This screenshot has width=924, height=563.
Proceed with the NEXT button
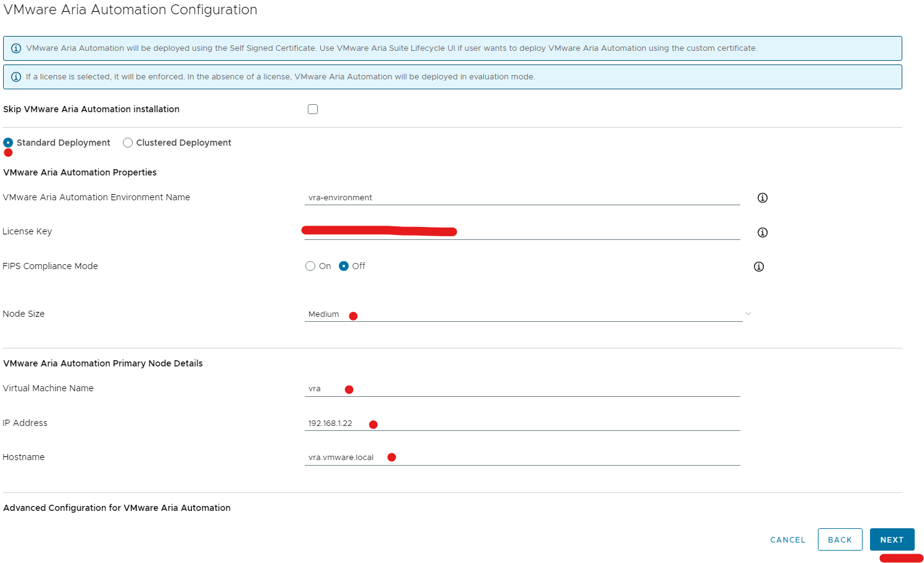tap(892, 539)
